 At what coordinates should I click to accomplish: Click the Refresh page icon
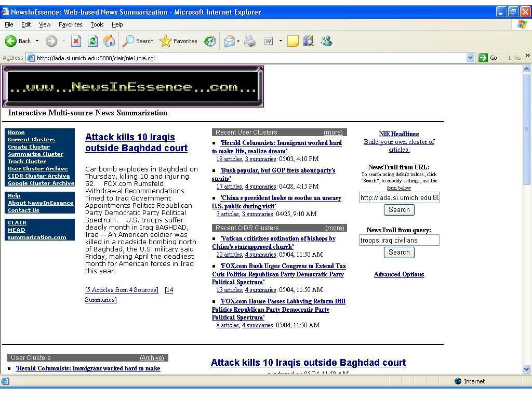[92, 41]
